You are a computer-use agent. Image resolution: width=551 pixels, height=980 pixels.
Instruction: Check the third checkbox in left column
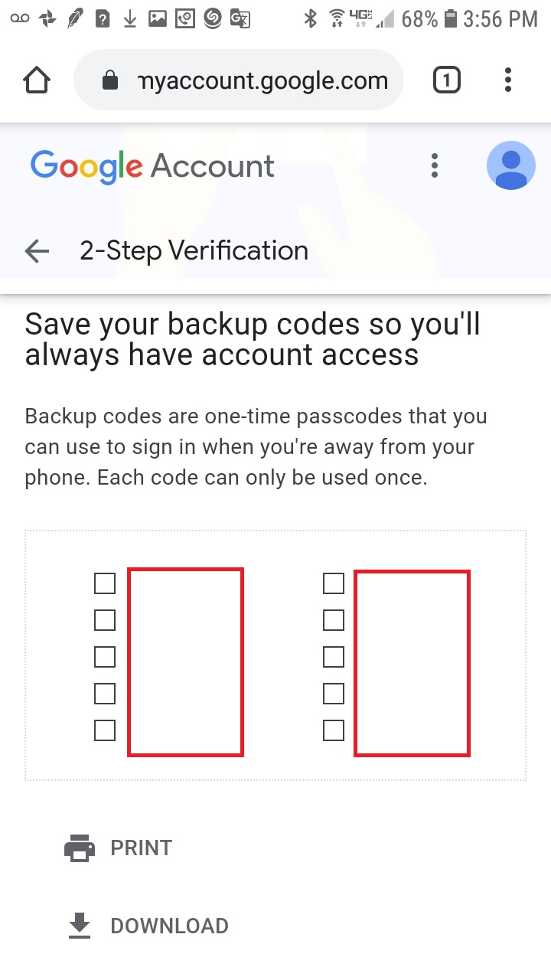pyautogui.click(x=105, y=657)
